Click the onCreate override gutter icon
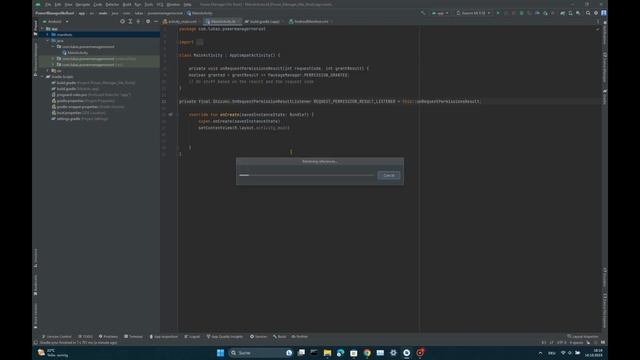The height and width of the screenshot is (360, 640). [171, 115]
